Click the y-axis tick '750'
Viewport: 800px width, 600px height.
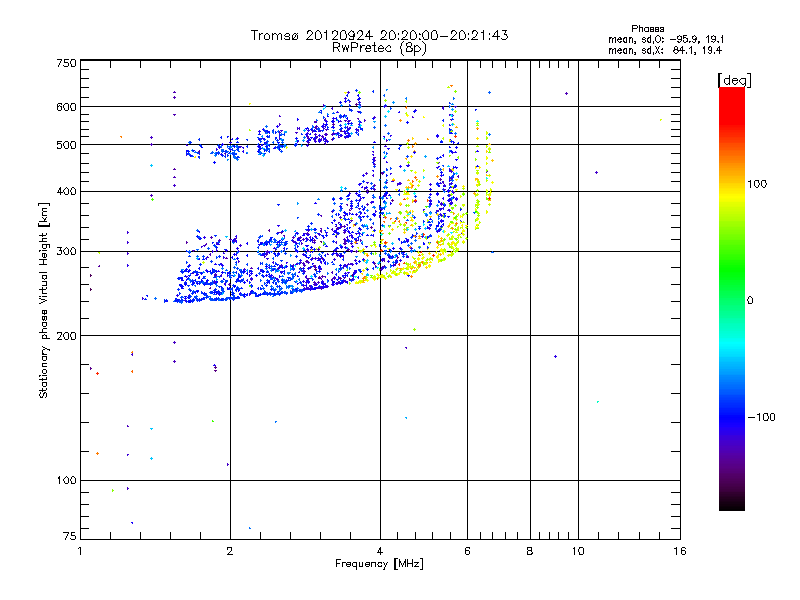[66, 63]
